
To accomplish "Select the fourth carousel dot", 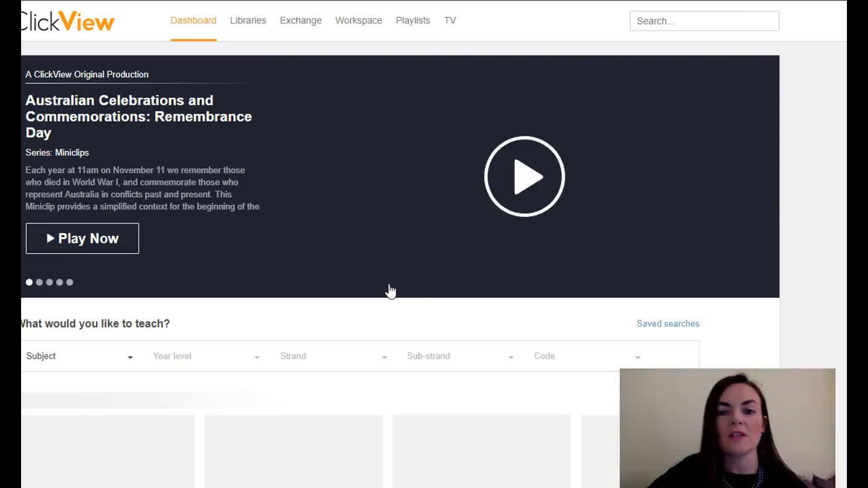I will point(59,282).
